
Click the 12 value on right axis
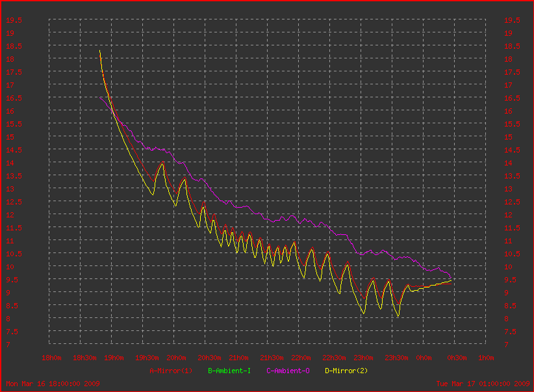tap(508, 215)
